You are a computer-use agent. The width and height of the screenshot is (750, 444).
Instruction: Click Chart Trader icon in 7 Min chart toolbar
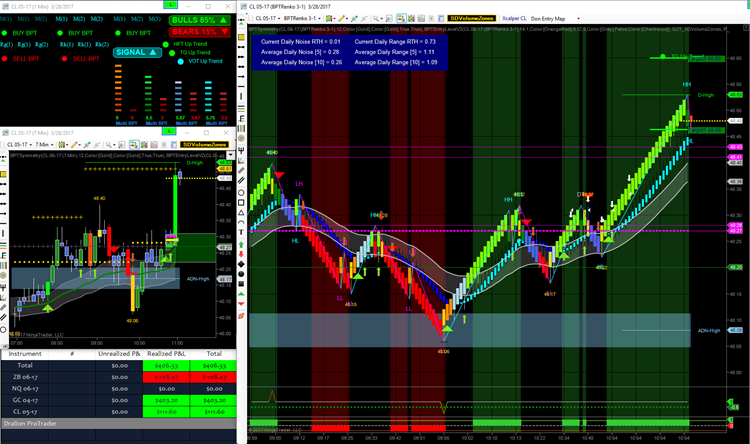pos(134,144)
